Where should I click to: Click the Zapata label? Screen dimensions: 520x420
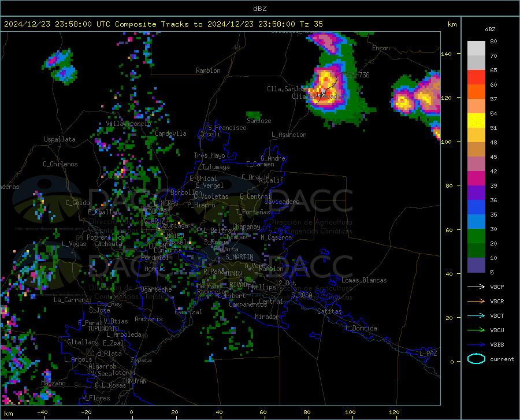(x=142, y=360)
